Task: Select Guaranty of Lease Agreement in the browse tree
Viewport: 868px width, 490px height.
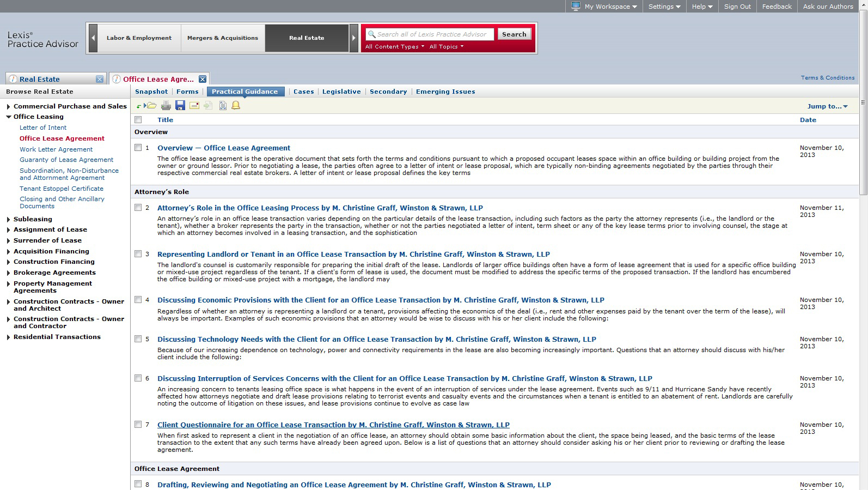Action: pos(66,160)
